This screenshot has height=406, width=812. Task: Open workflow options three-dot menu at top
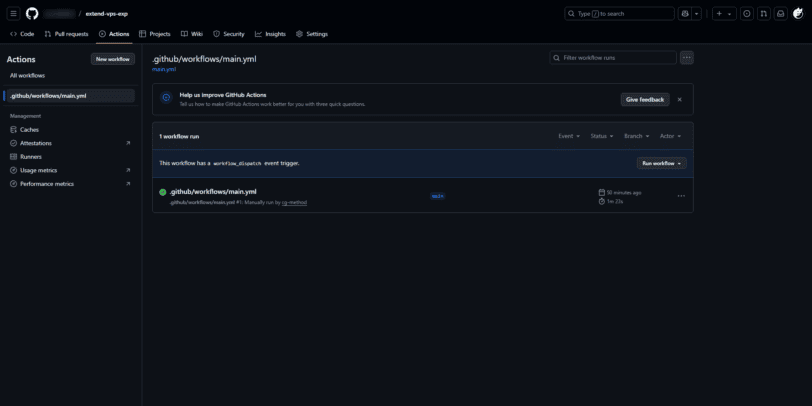point(687,57)
